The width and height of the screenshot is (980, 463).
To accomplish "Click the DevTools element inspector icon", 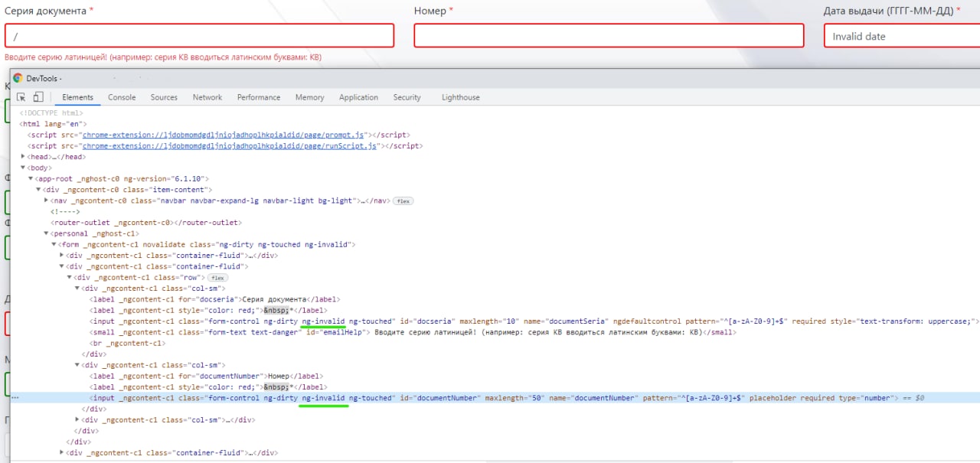I will pos(21,97).
